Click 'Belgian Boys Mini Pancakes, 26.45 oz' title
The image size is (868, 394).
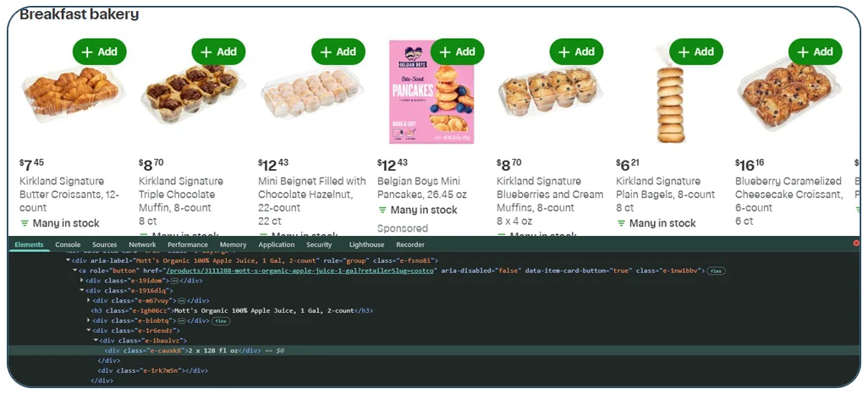[422, 188]
